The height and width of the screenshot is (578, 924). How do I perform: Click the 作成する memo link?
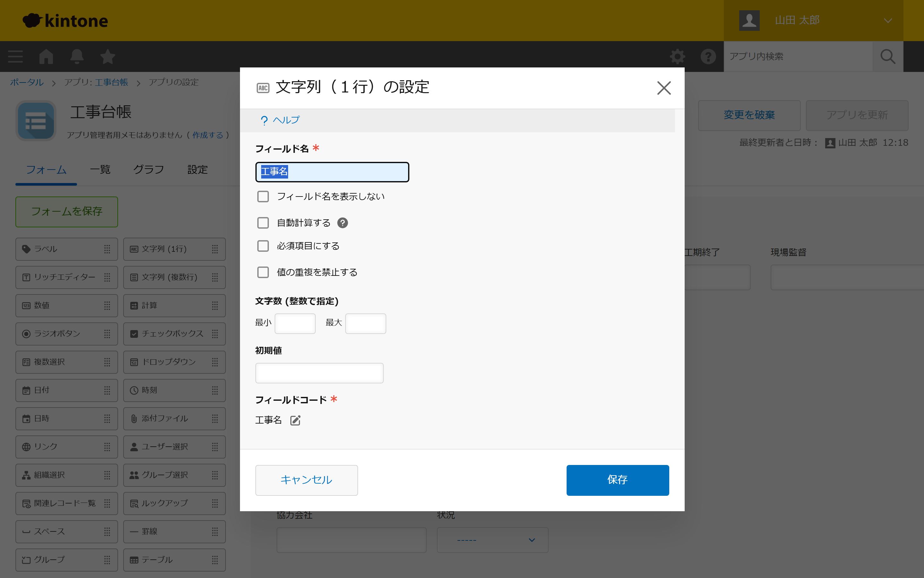(x=208, y=135)
